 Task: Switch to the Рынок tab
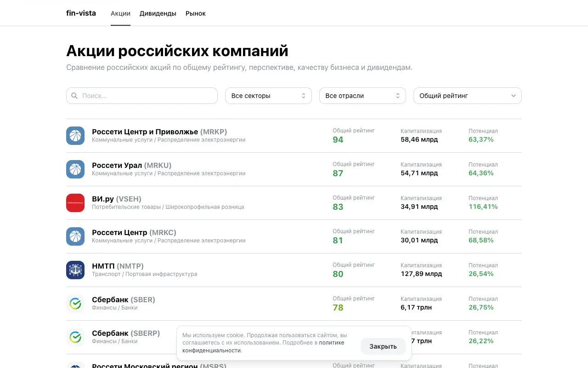point(196,13)
